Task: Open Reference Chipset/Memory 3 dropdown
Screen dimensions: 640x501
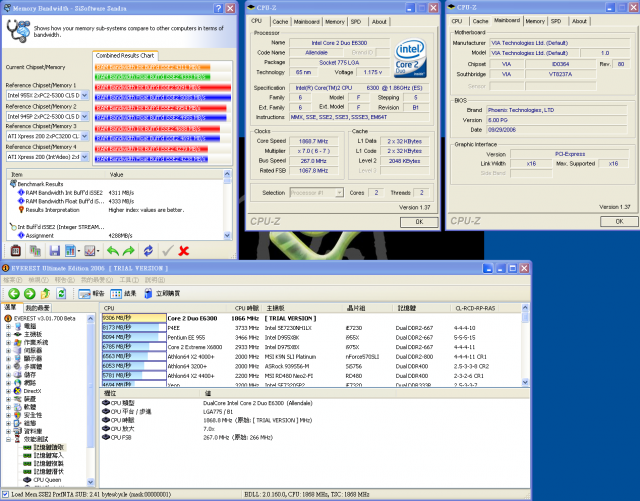Action: (84, 136)
